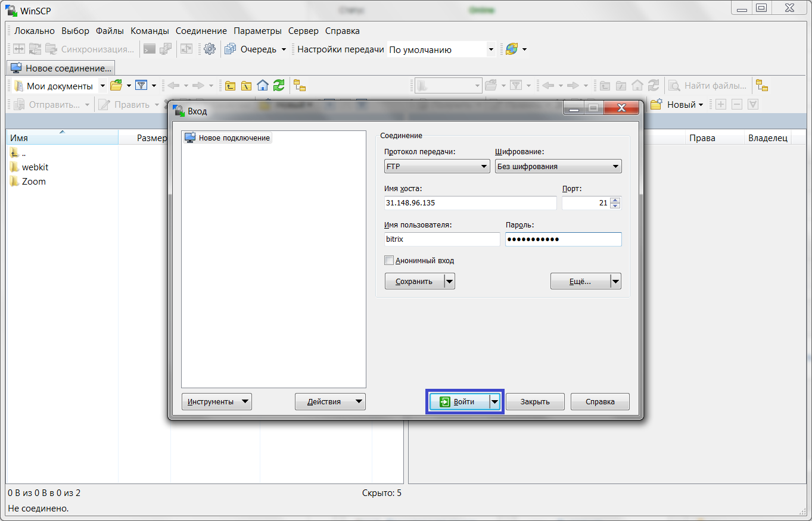Open the Session (Соединение) menu

point(201,31)
